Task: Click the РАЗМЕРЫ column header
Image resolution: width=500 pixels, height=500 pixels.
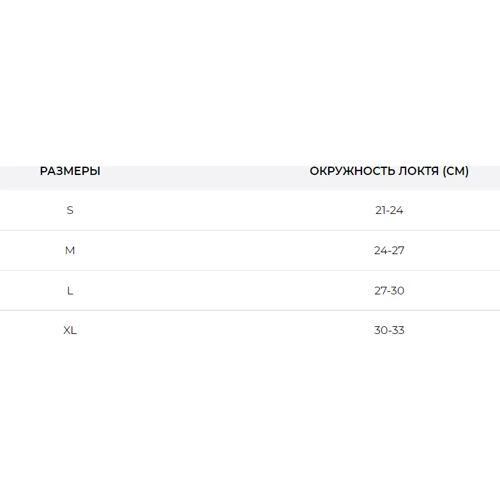Action: tap(70, 171)
